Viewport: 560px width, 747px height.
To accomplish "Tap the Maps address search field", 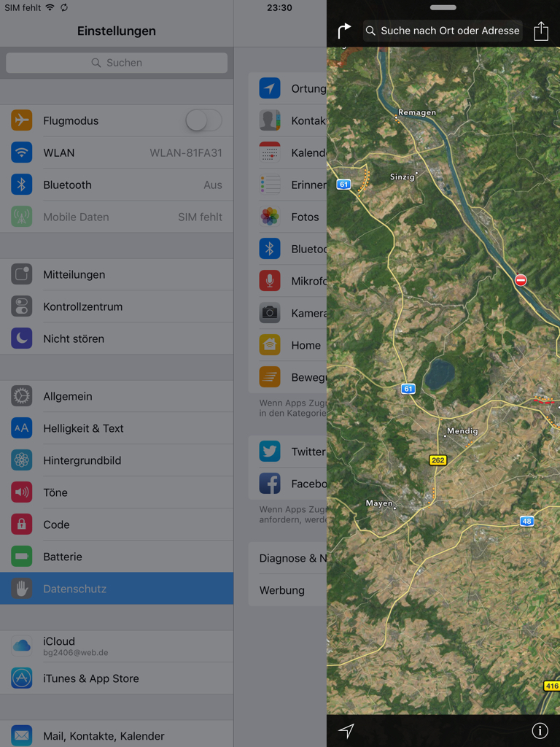I will (x=443, y=31).
